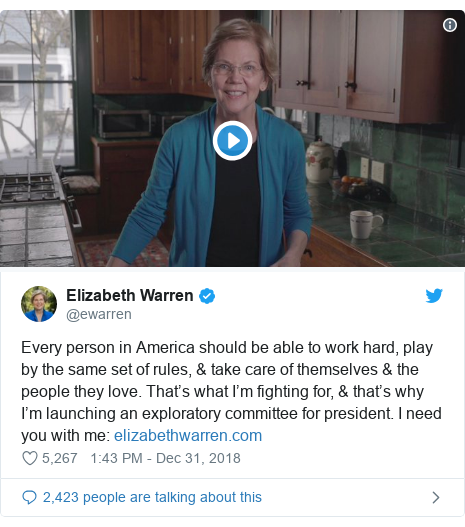Click the video thumbnail kitchen background
This screenshot has height=527, width=465.
point(370,67)
